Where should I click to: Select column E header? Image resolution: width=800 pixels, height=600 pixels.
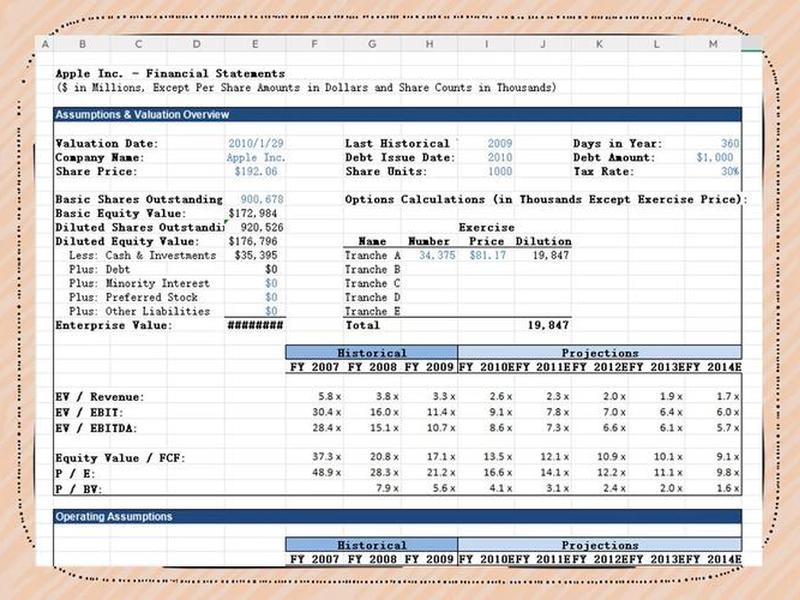tap(255, 44)
